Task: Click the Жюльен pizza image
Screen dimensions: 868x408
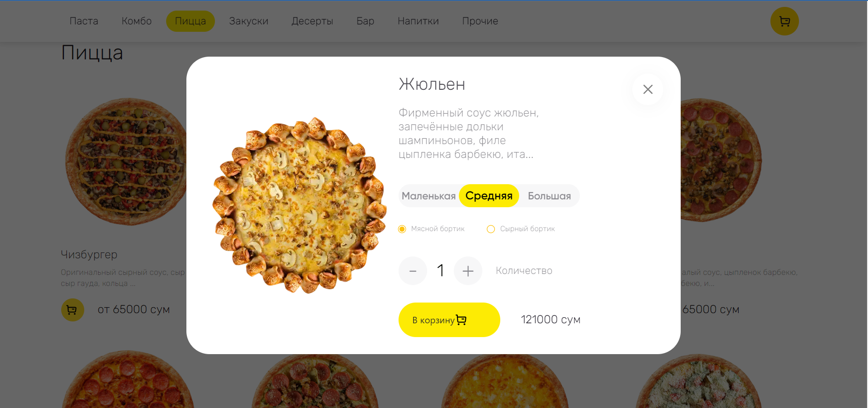Action: 299,205
